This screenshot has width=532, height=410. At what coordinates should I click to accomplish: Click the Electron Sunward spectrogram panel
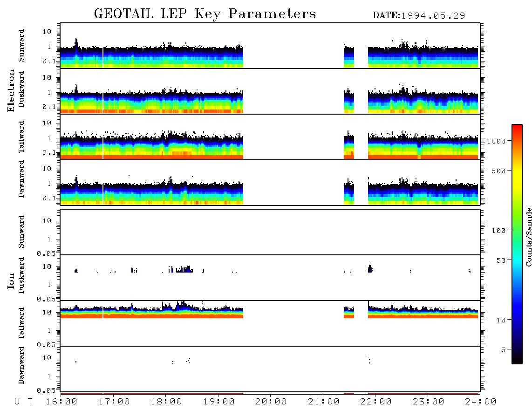tap(270, 46)
